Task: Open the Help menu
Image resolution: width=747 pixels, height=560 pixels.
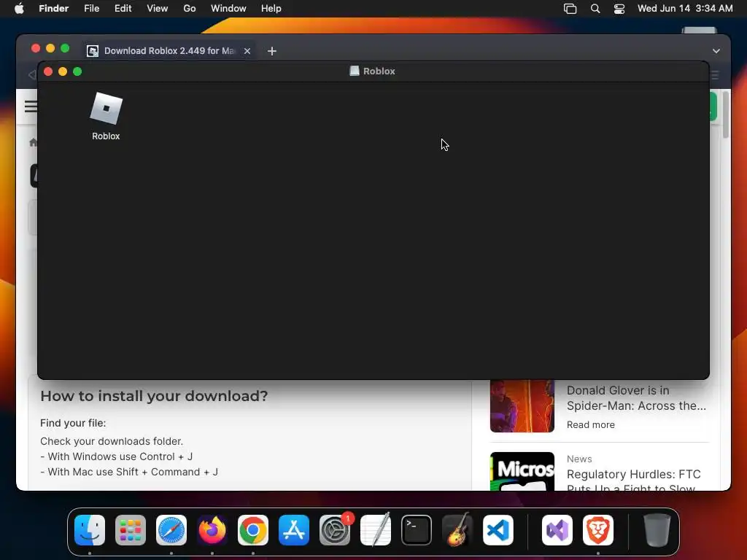Action: 271,9
